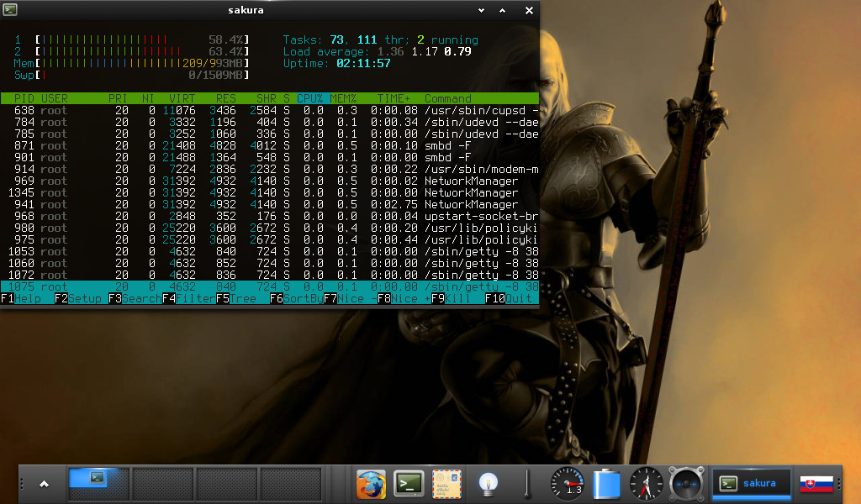Screen dimensions: 861x504
Task: Click the CPU 1 usage meter bar
Action: click(142, 39)
